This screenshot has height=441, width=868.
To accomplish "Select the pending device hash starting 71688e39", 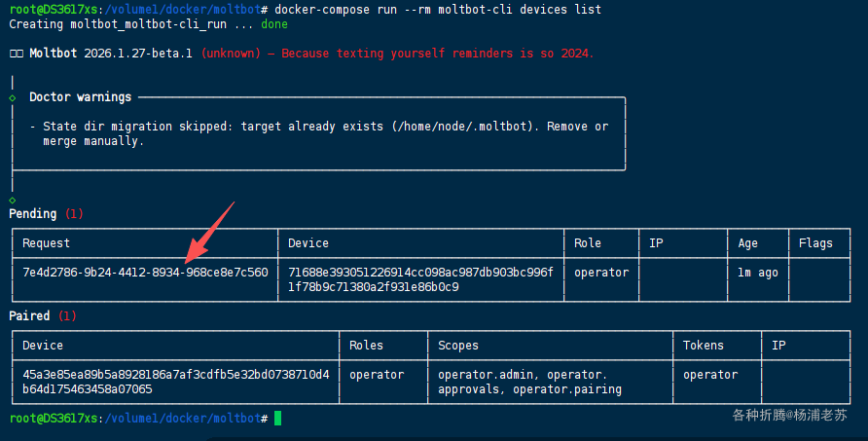I will point(420,279).
